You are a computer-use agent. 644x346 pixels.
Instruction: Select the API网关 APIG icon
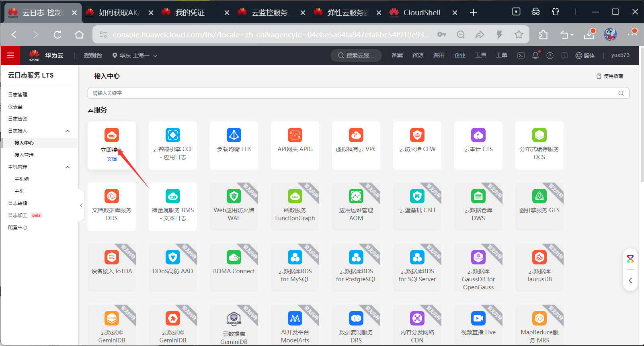click(295, 135)
